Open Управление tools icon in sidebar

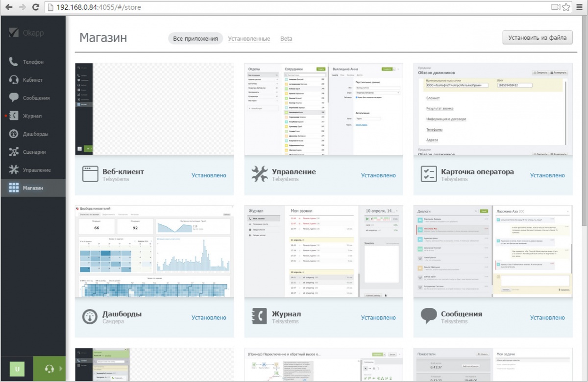14,170
